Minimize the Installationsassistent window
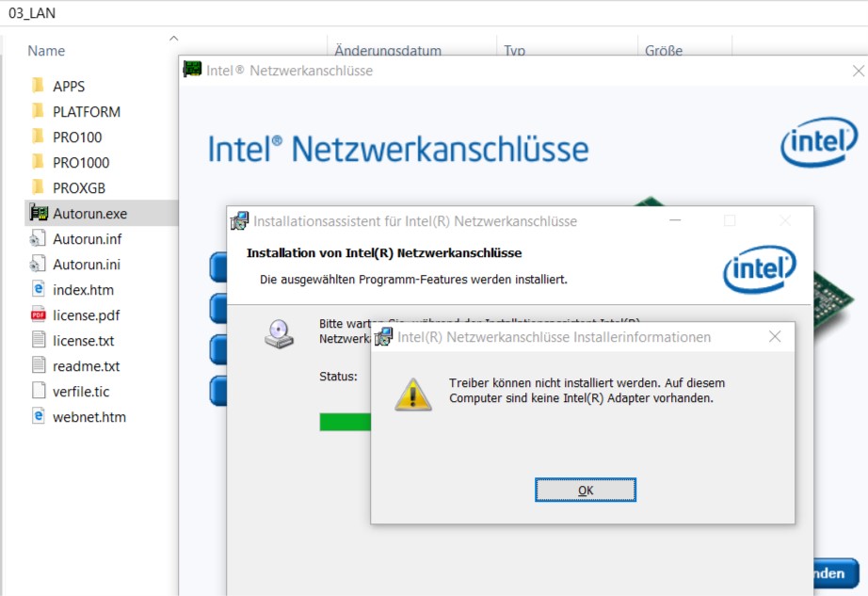Viewport: 868px width, 596px height. [x=675, y=220]
